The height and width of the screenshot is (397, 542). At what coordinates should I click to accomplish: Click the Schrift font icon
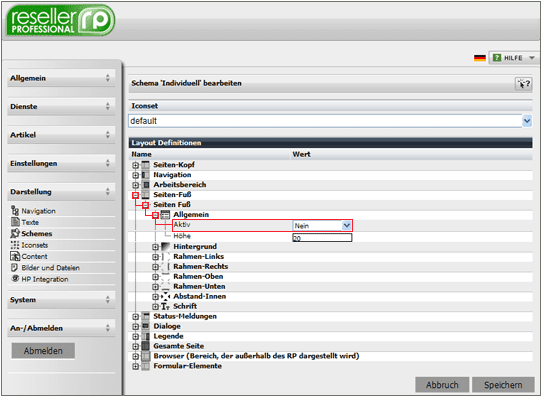[x=166, y=306]
